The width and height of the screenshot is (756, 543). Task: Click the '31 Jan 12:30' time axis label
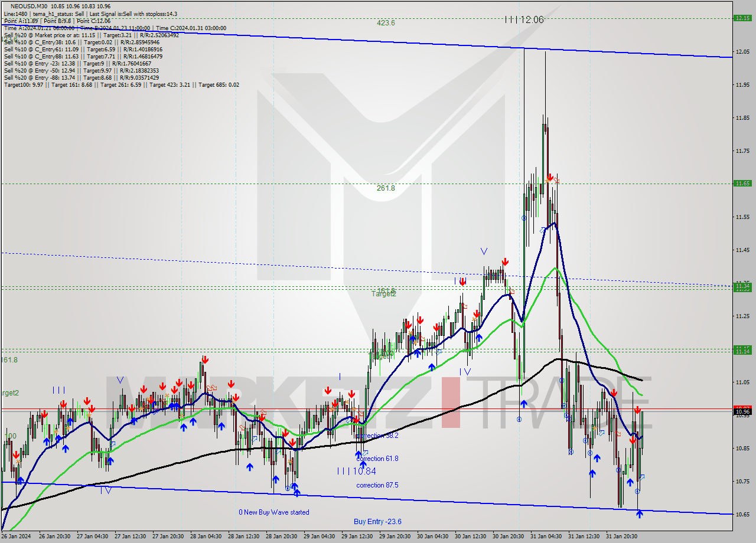click(x=584, y=537)
